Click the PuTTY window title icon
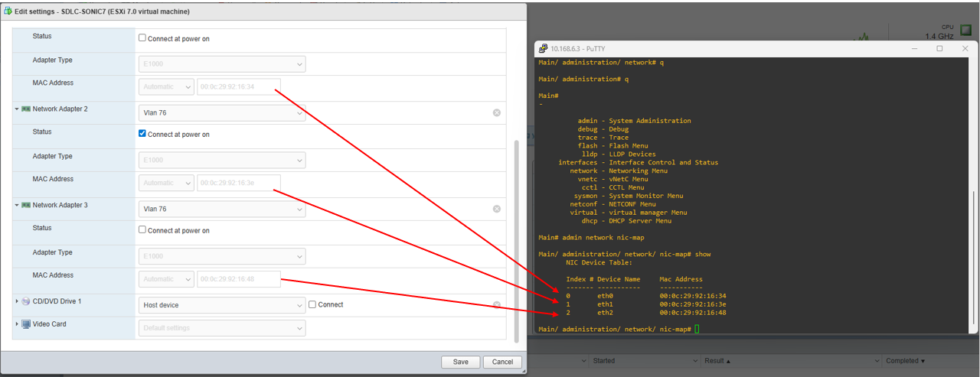 [544, 48]
